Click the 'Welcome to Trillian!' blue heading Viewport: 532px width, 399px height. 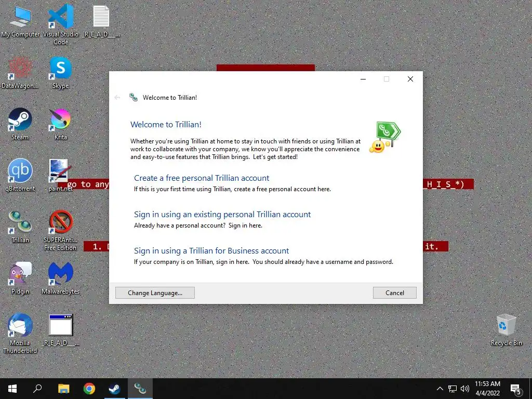click(166, 125)
